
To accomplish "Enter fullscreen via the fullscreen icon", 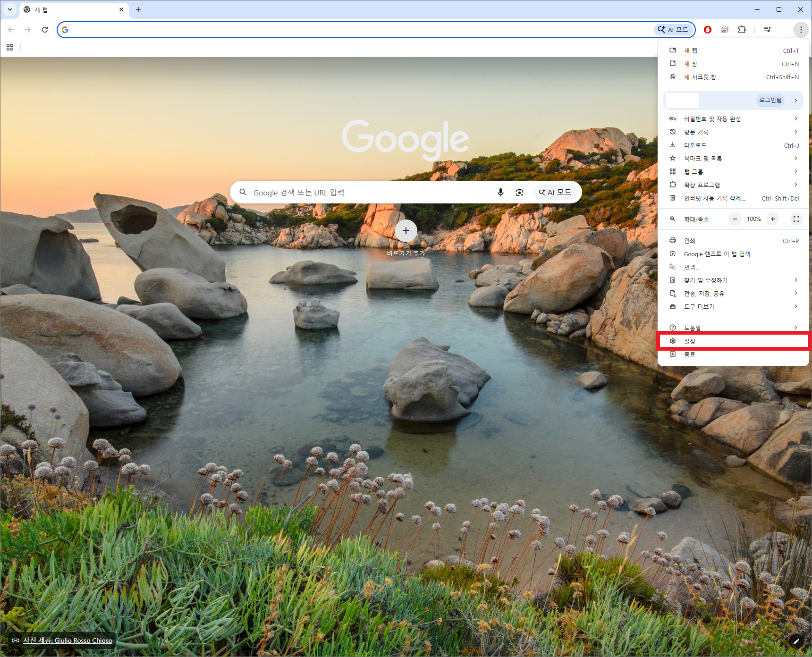I will pos(796,219).
